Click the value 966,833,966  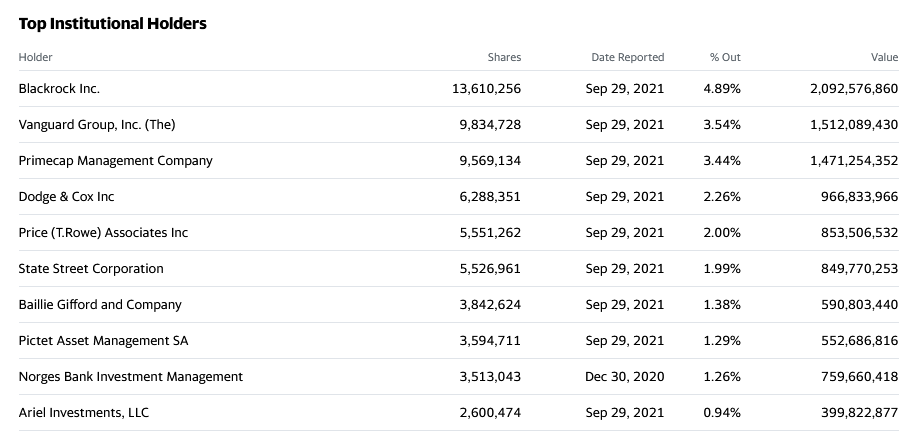point(859,196)
